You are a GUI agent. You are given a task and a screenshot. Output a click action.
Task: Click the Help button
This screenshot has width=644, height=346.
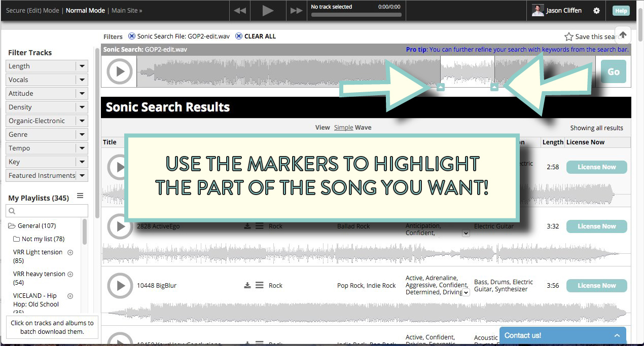coord(621,11)
